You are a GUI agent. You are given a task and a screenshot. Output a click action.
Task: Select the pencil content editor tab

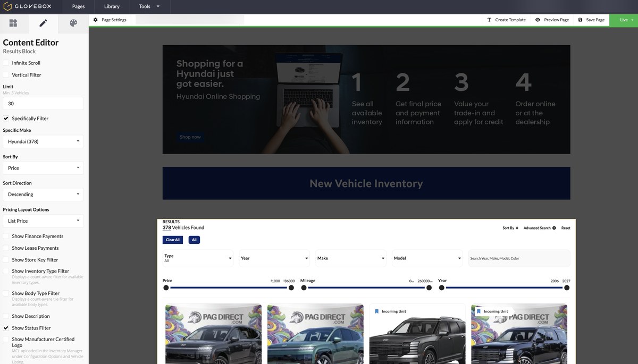click(43, 23)
